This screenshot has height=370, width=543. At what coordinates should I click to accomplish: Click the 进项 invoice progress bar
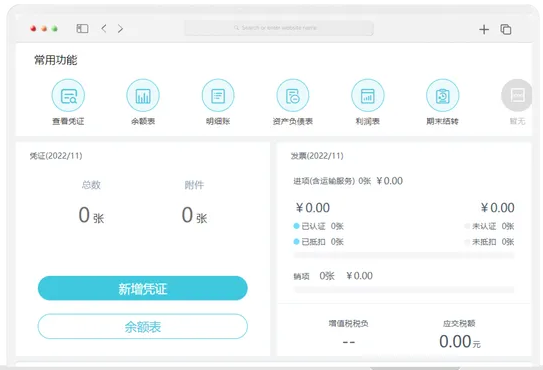tap(404, 256)
